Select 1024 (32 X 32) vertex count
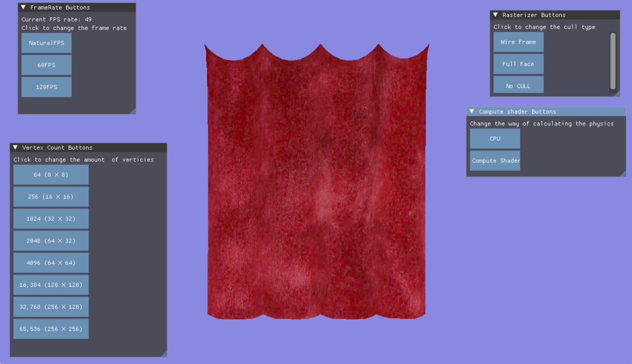Viewport: 632px width, 364px height. (x=51, y=219)
